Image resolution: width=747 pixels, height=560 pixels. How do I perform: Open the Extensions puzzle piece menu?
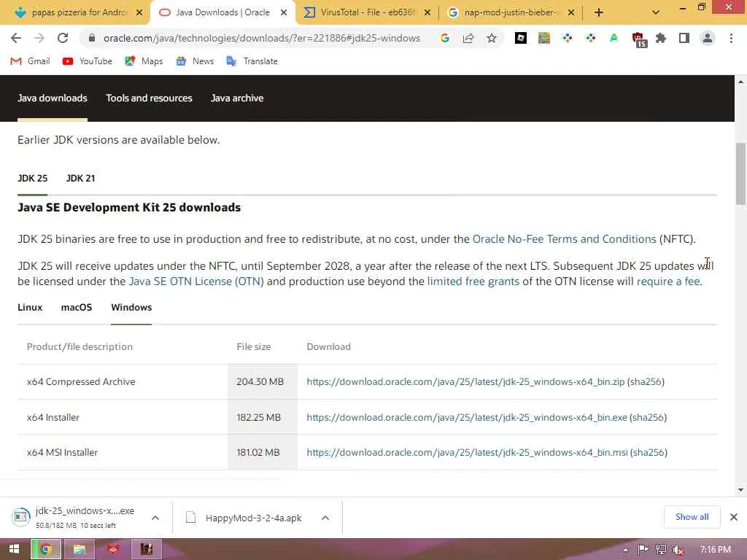tap(661, 38)
